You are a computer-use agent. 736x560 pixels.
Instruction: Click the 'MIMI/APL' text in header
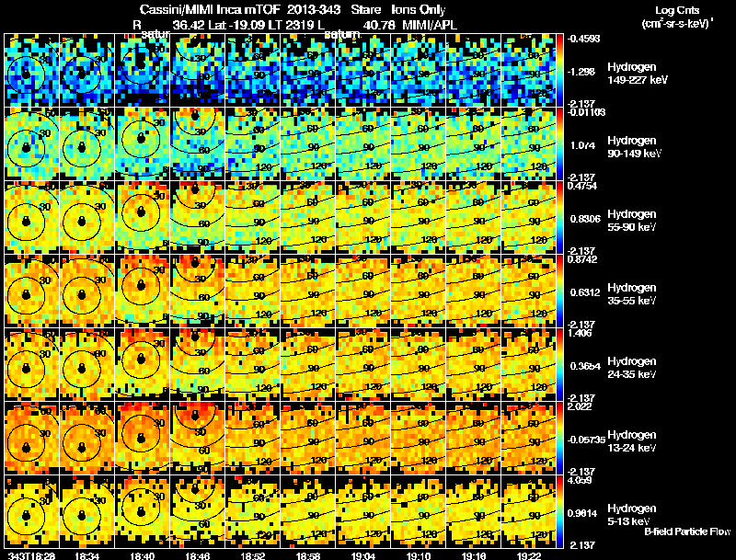pos(430,25)
